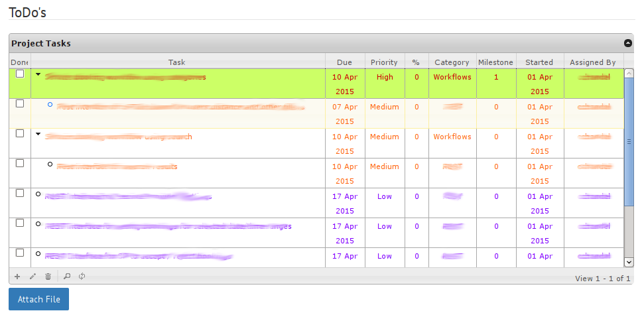
Task: Click the vertical scrollbar thumb in the grid
Action: (629, 141)
